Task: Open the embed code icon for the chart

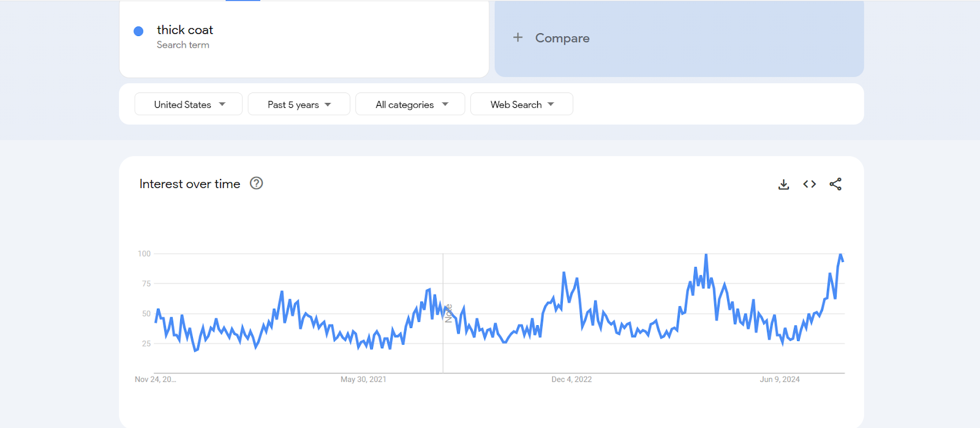Action: pyautogui.click(x=810, y=184)
